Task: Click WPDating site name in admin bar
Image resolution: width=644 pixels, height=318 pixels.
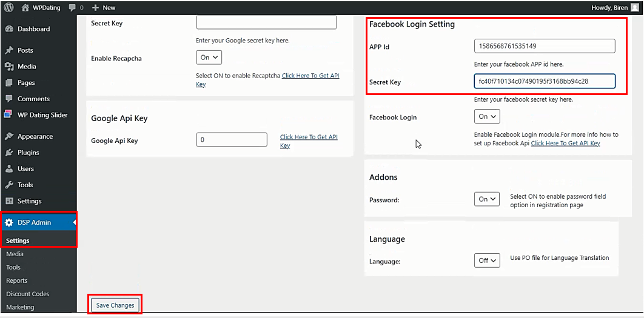Action: (47, 8)
